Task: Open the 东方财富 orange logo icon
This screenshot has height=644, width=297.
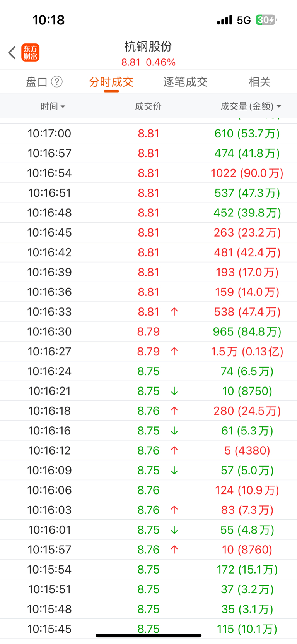Action: 31,53
